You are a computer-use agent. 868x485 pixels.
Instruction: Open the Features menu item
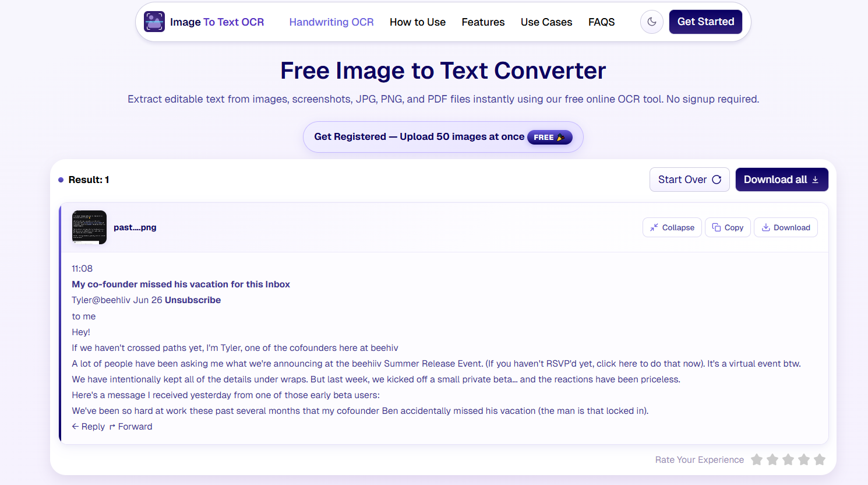coord(483,22)
